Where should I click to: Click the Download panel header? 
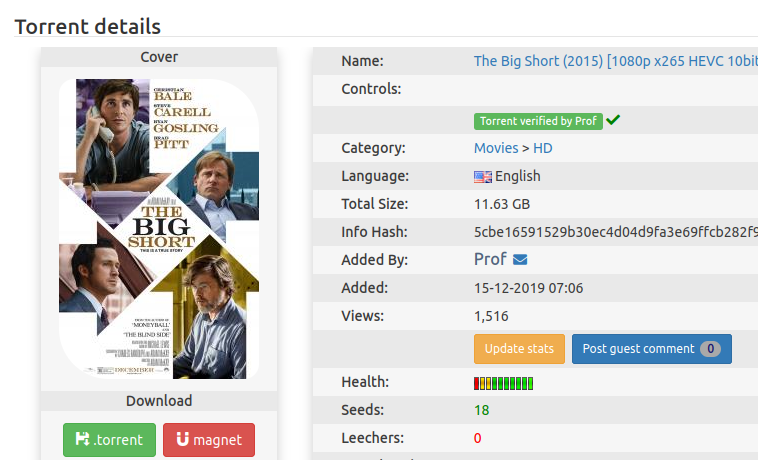(159, 401)
